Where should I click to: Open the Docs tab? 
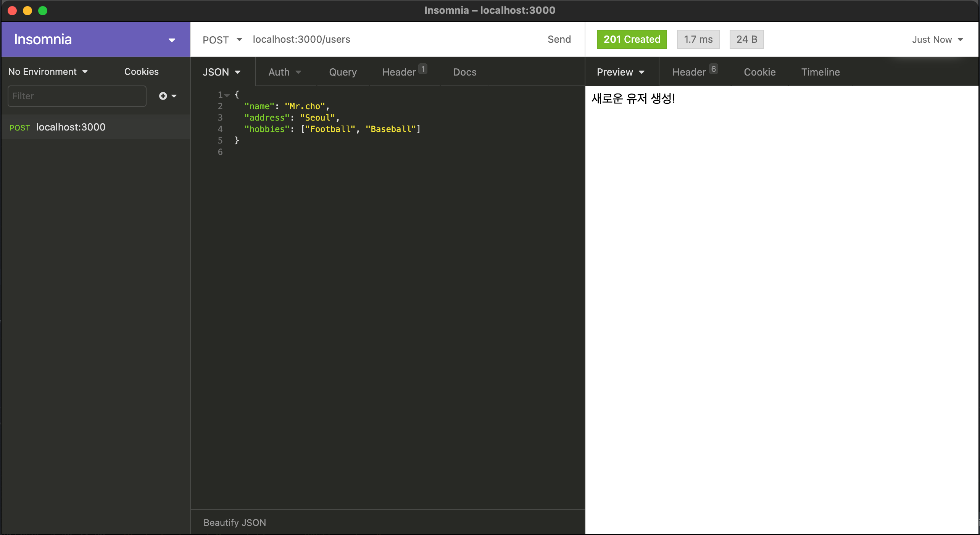point(464,72)
